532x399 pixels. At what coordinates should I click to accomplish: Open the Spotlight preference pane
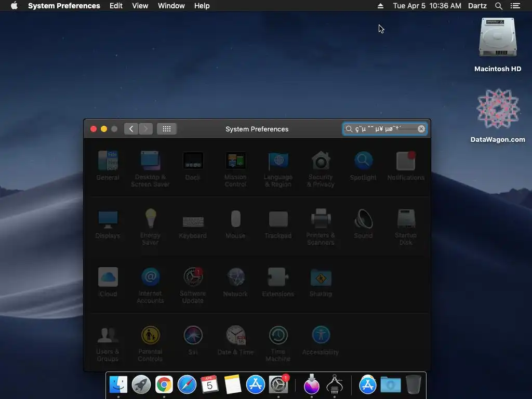click(x=363, y=165)
